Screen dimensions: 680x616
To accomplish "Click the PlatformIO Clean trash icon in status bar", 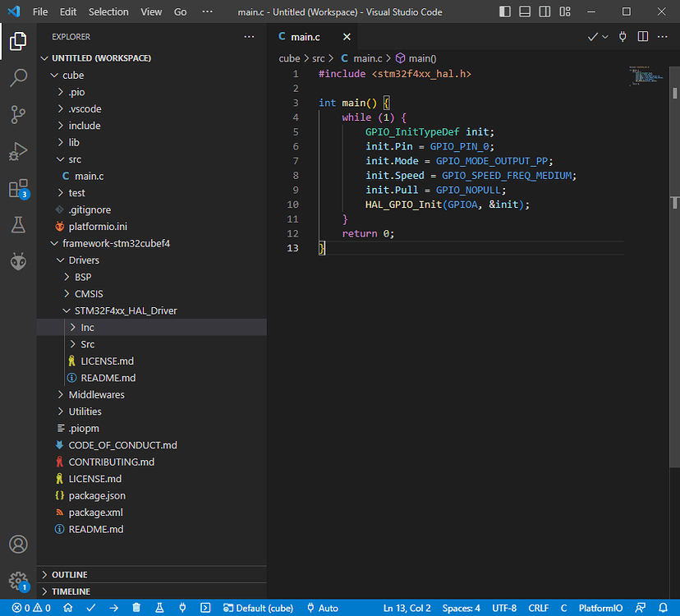I will [136, 608].
